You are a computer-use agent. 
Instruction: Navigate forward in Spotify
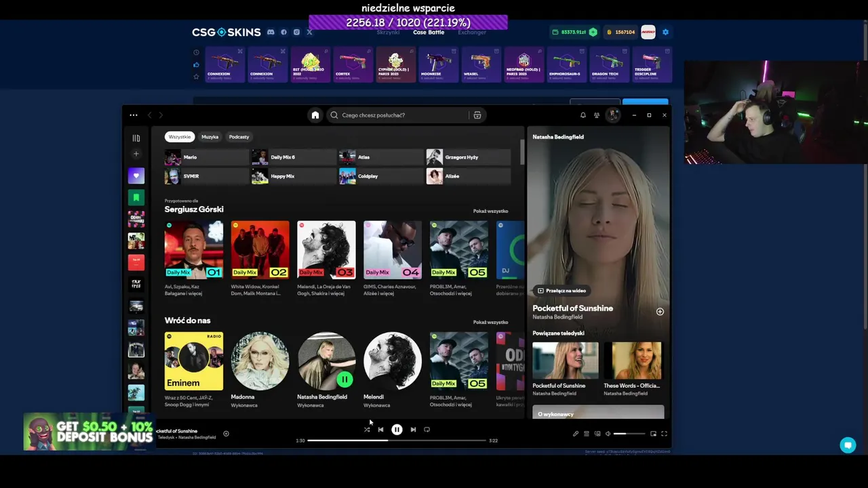tap(161, 115)
